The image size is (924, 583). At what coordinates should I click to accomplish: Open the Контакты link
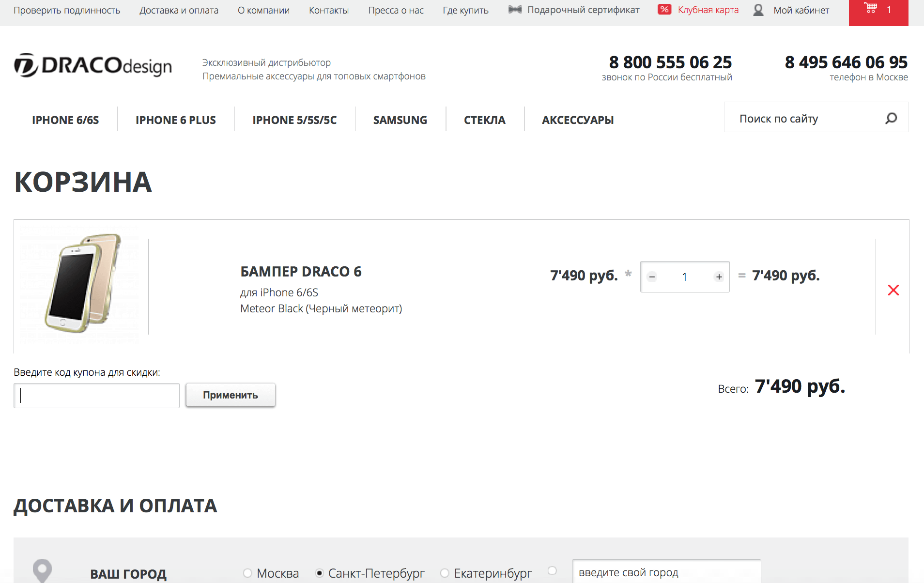[329, 10]
